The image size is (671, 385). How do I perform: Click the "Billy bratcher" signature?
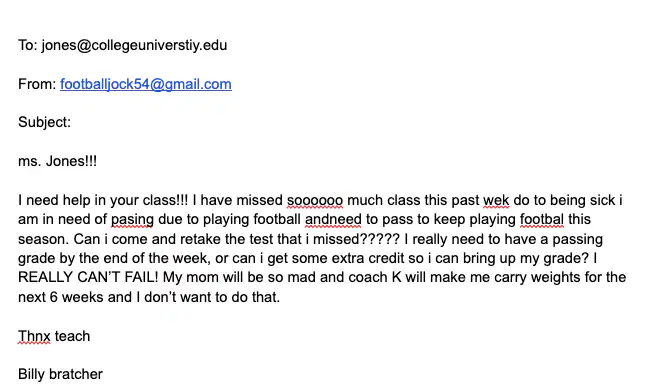[60, 374]
